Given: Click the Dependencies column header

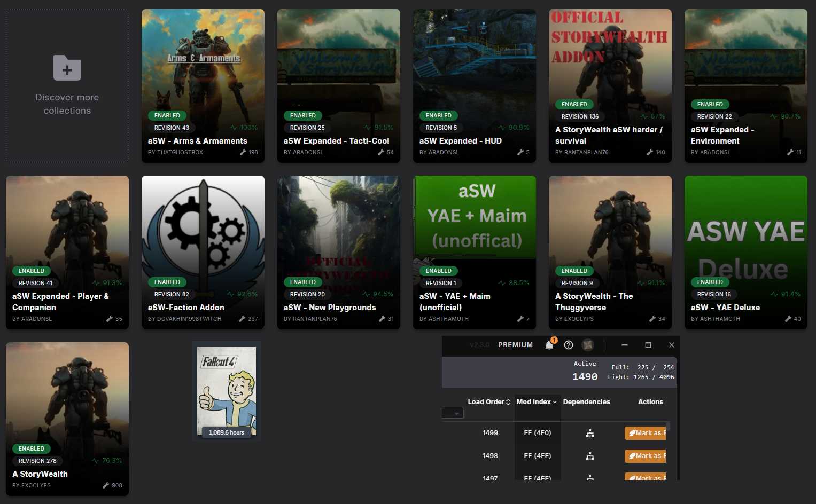Looking at the screenshot, I should [586, 402].
